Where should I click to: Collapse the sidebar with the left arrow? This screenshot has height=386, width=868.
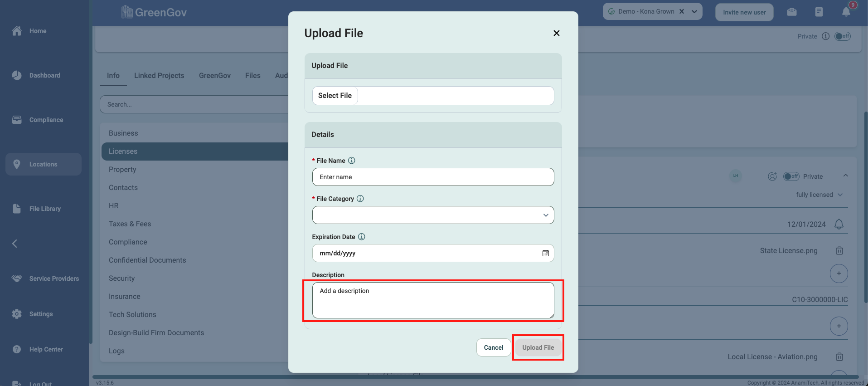15,244
